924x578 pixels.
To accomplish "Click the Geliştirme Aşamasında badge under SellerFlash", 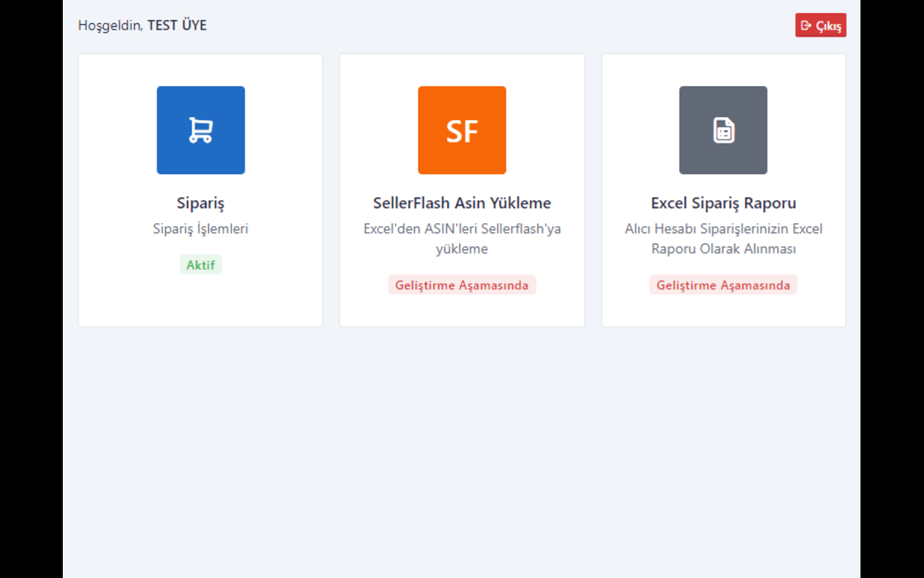I will (462, 285).
